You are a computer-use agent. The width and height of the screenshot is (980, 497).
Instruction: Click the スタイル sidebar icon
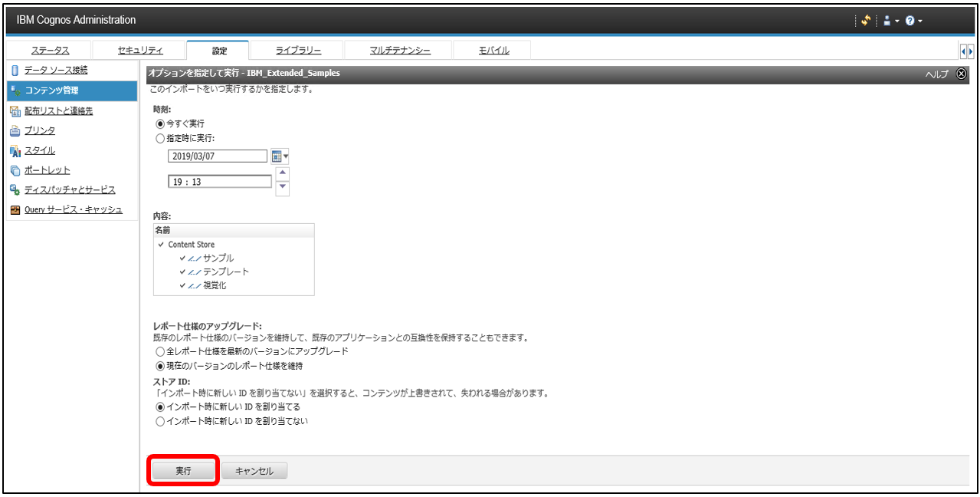pos(15,151)
